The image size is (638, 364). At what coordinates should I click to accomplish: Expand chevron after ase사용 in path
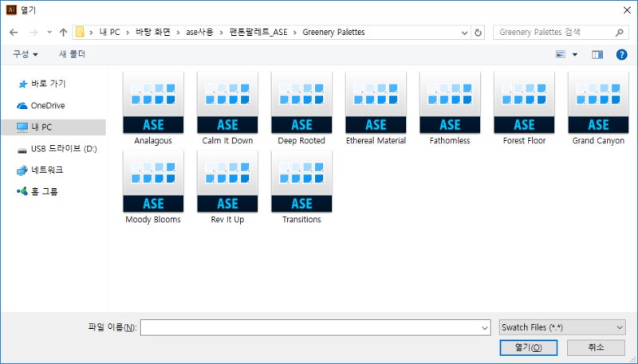point(221,33)
